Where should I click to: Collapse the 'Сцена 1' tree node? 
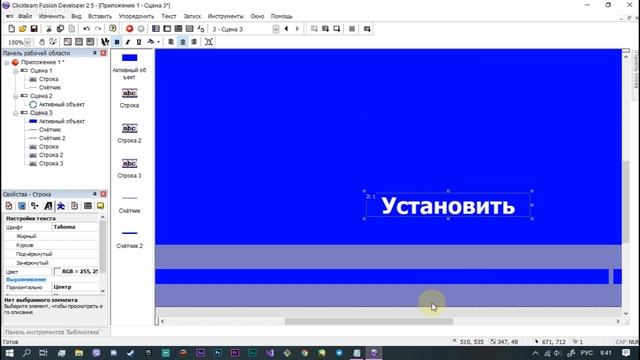pos(16,71)
